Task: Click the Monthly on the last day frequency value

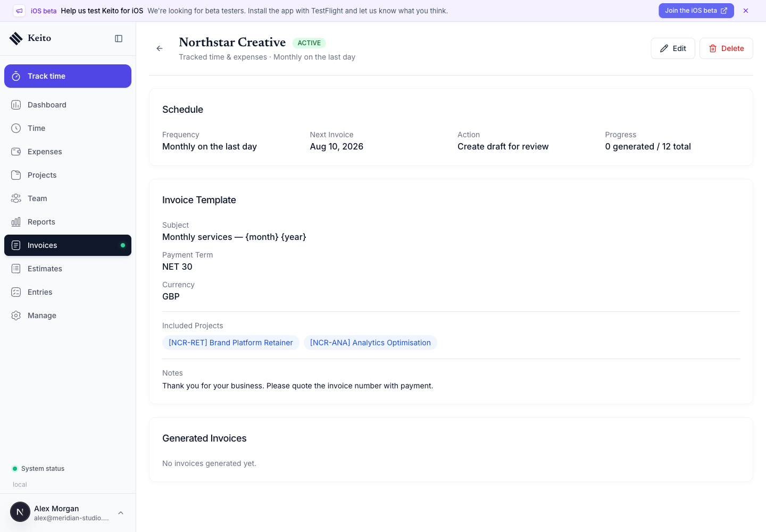Action: [210, 146]
